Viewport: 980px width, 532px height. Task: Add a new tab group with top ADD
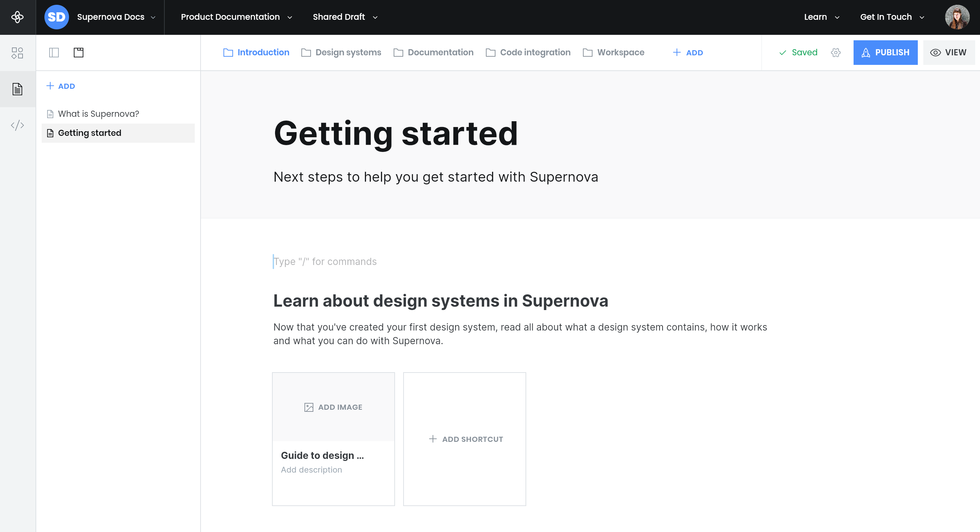pos(688,53)
